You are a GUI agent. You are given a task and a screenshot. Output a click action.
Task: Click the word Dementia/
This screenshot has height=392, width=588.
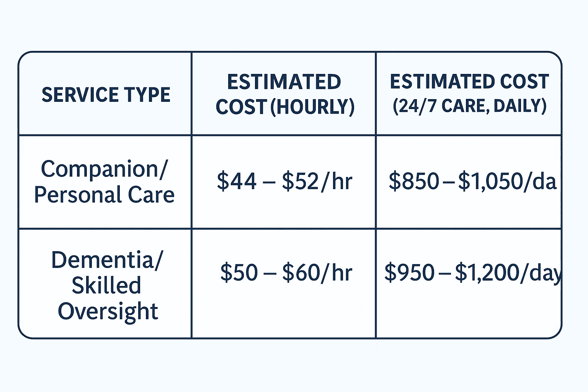pyautogui.click(x=107, y=260)
